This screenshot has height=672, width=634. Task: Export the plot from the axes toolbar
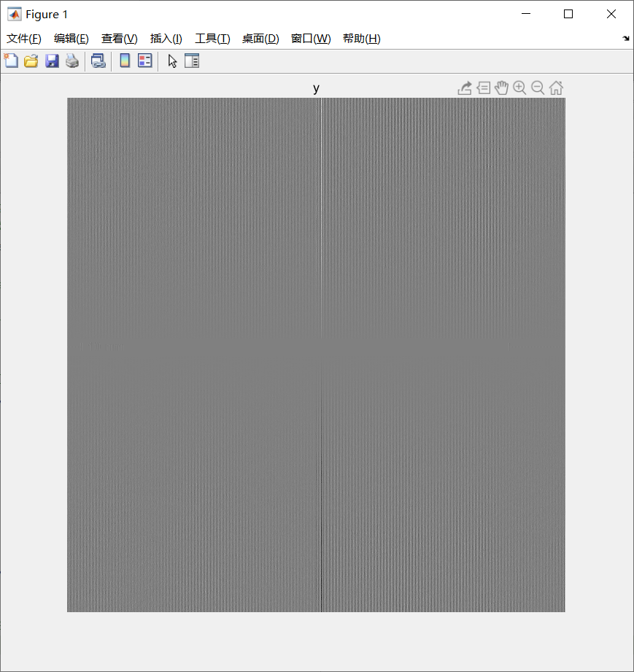pos(465,88)
